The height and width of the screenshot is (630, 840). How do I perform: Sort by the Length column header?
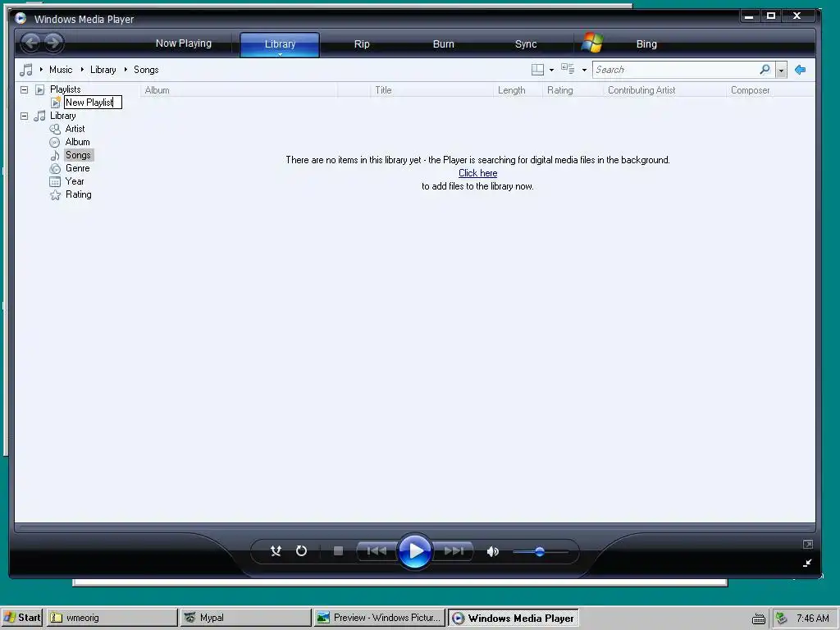pos(518,90)
